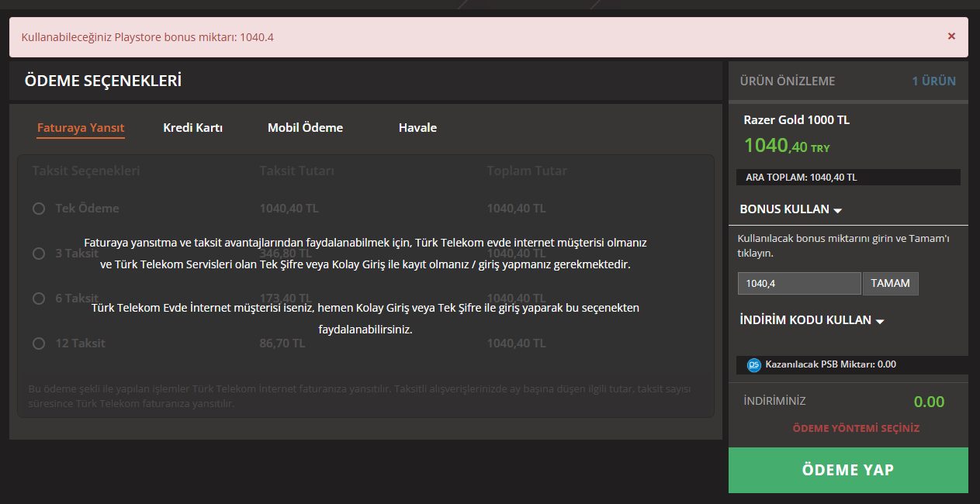Screen dimensions: 980x504
Task: Click the 86,70 TL installment amount
Action: (282, 343)
